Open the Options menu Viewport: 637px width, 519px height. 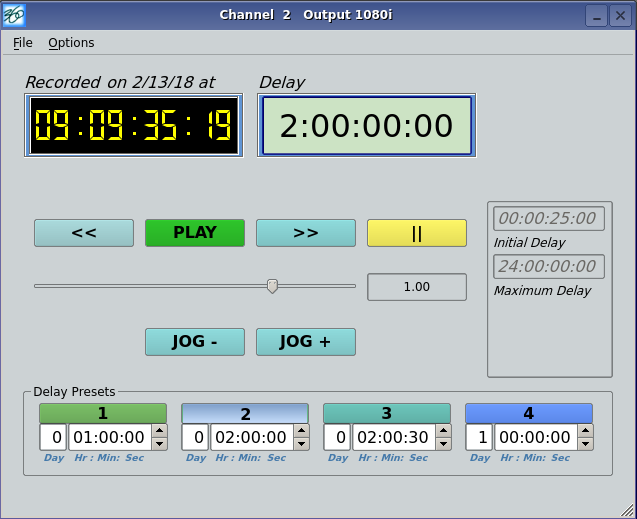tap(71, 43)
